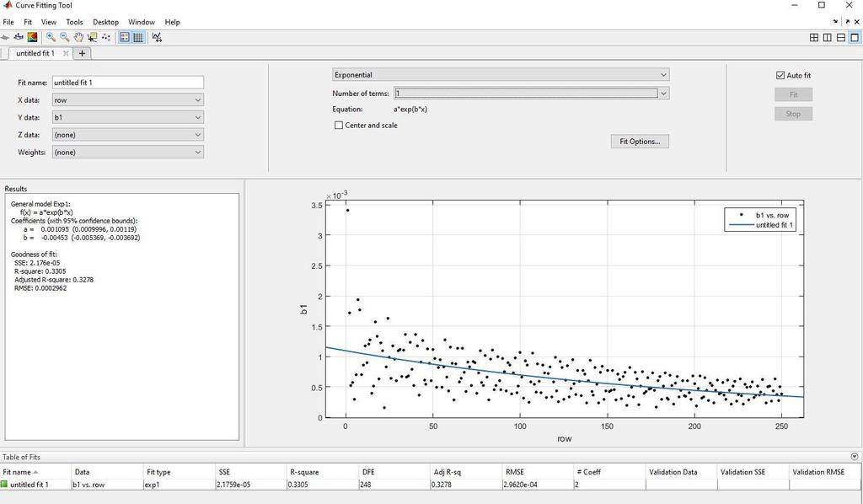Click the Adjusted R-square result line
863x504 pixels.
click(54, 280)
